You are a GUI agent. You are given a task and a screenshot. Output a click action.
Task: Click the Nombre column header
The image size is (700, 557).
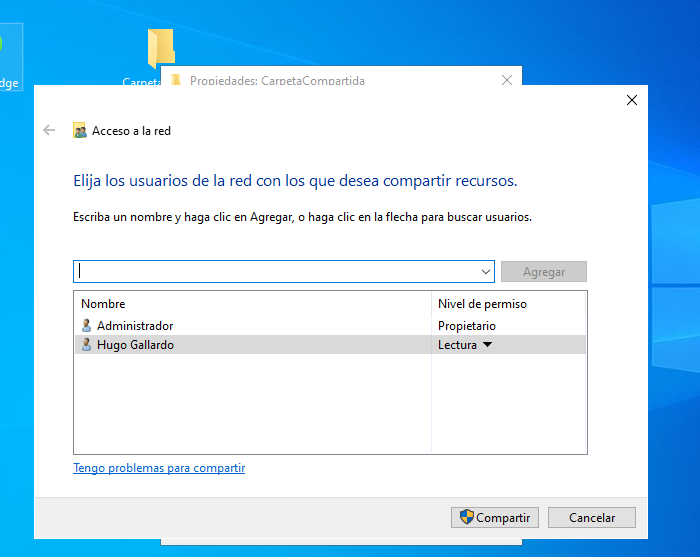103,304
